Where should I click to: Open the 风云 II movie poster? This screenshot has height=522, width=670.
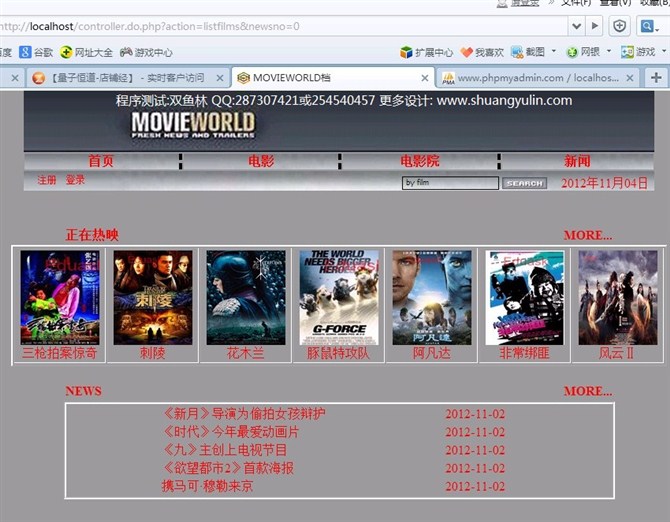point(618,297)
